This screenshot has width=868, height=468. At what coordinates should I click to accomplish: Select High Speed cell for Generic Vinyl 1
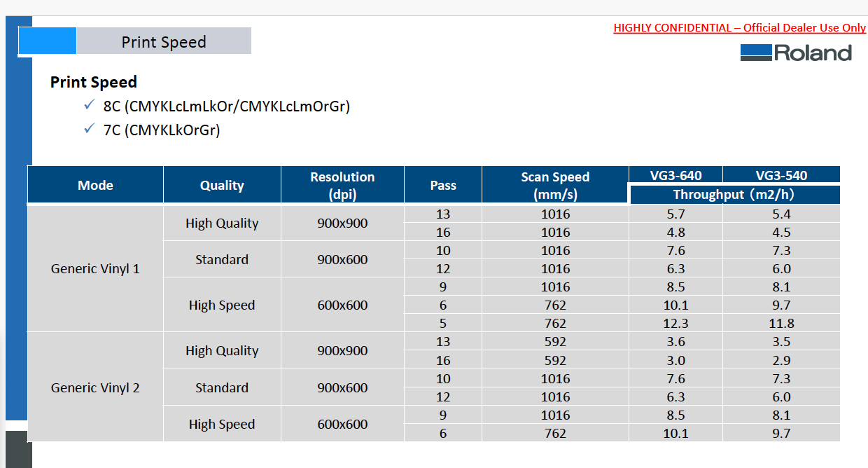[222, 305]
